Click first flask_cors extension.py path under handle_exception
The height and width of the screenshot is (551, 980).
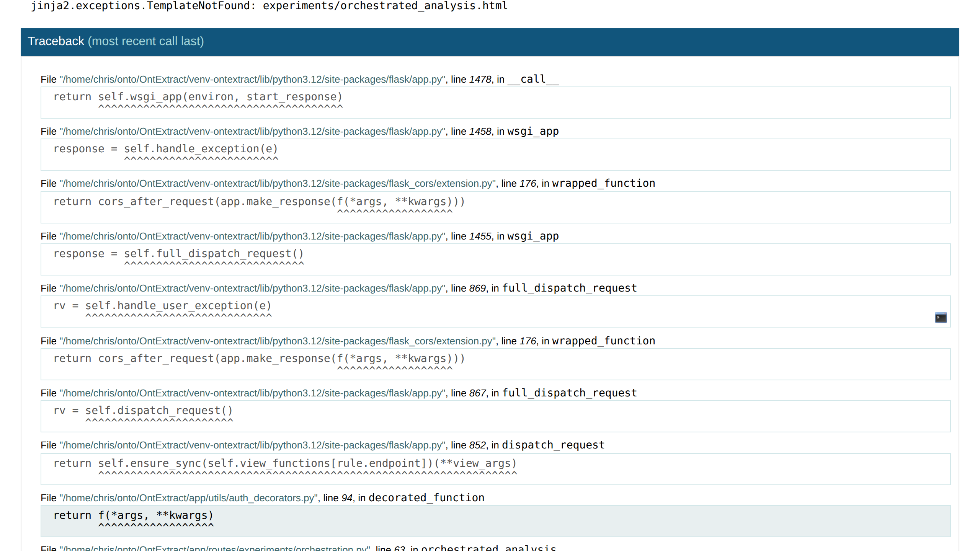[278, 184]
